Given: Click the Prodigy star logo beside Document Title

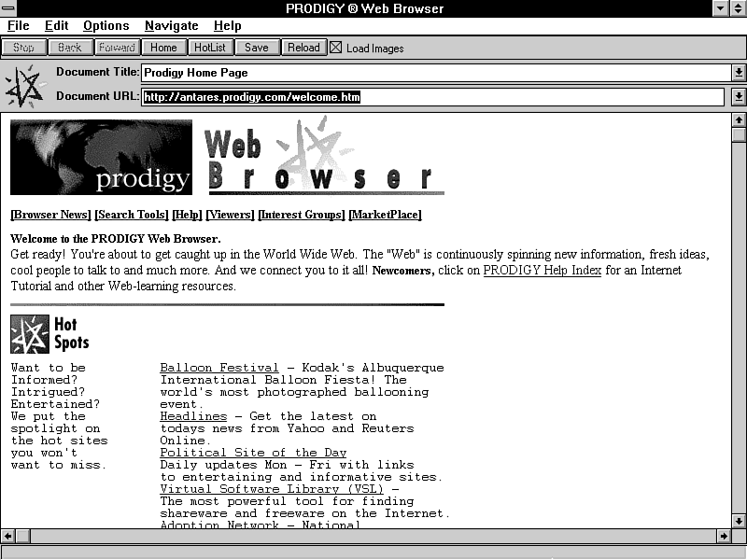Looking at the screenshot, I should pos(24,86).
